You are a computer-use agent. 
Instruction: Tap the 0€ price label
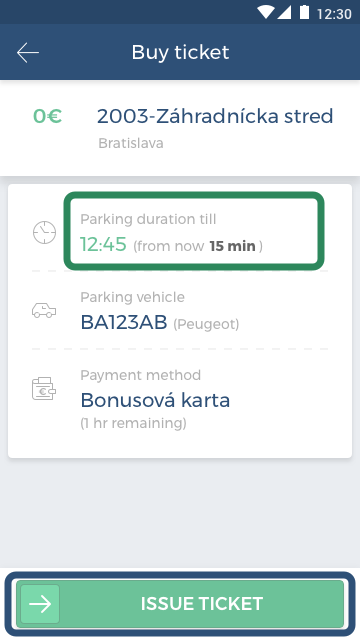tap(47, 116)
